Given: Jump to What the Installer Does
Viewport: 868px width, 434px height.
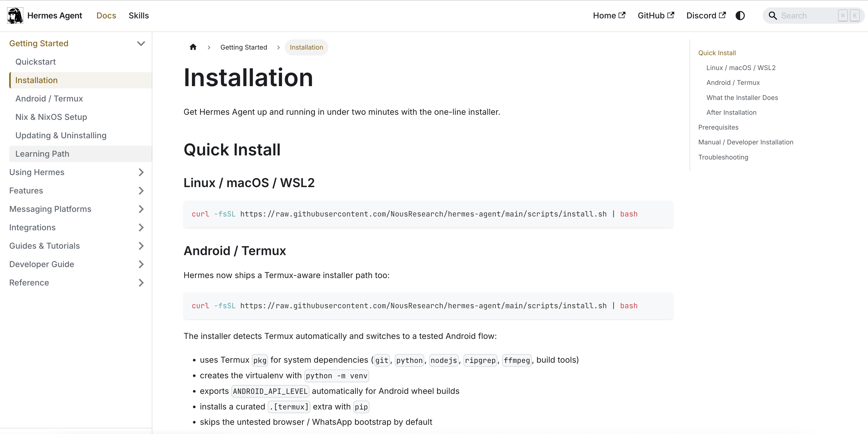Looking at the screenshot, I should click(742, 98).
